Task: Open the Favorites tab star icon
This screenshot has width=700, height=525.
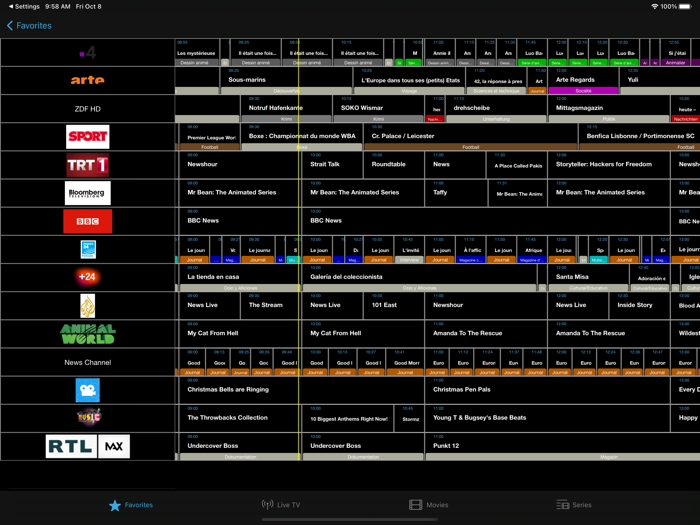Action: click(115, 505)
